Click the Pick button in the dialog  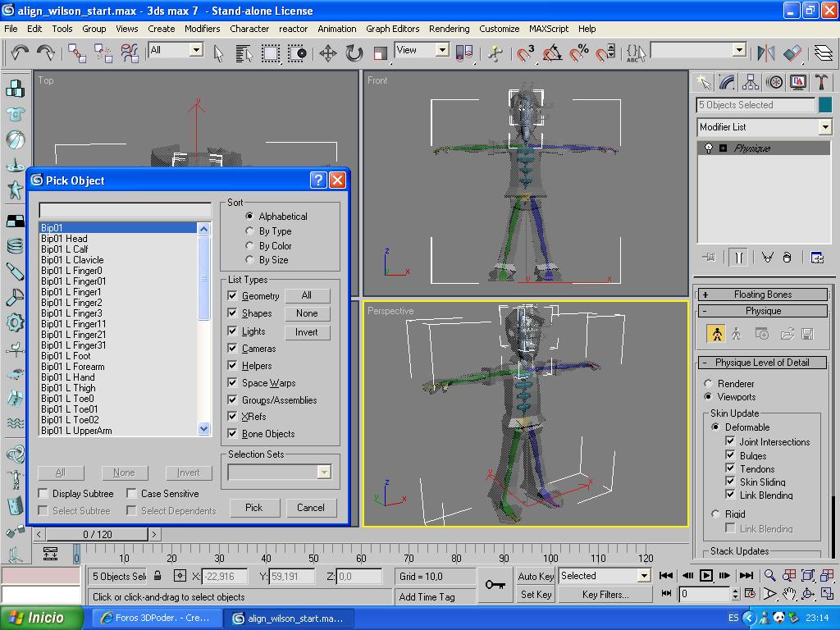tap(254, 507)
